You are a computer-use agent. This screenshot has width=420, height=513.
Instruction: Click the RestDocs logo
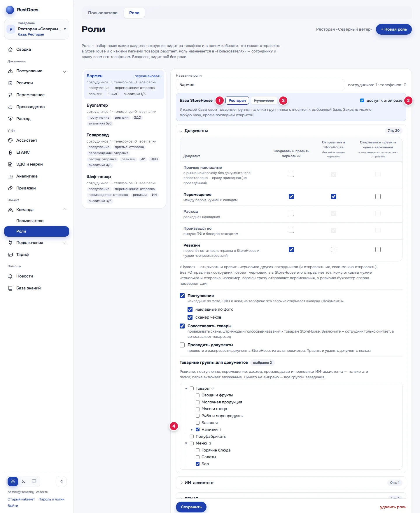pos(10,10)
